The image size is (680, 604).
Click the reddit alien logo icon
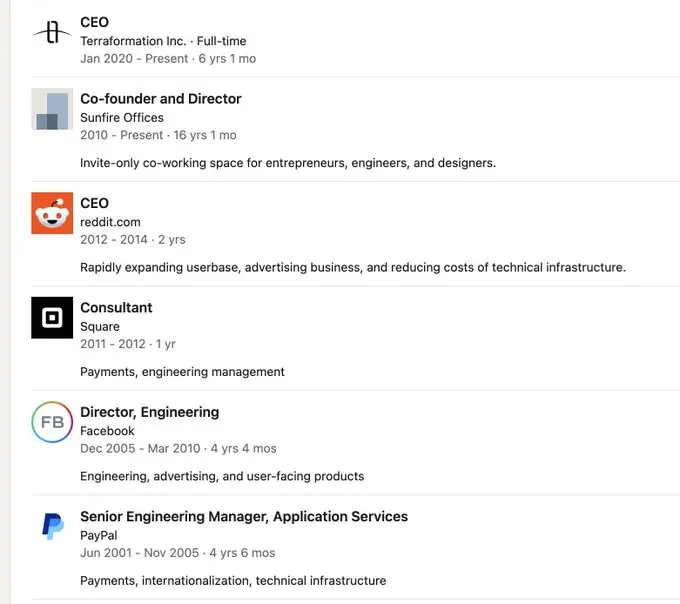(52, 213)
